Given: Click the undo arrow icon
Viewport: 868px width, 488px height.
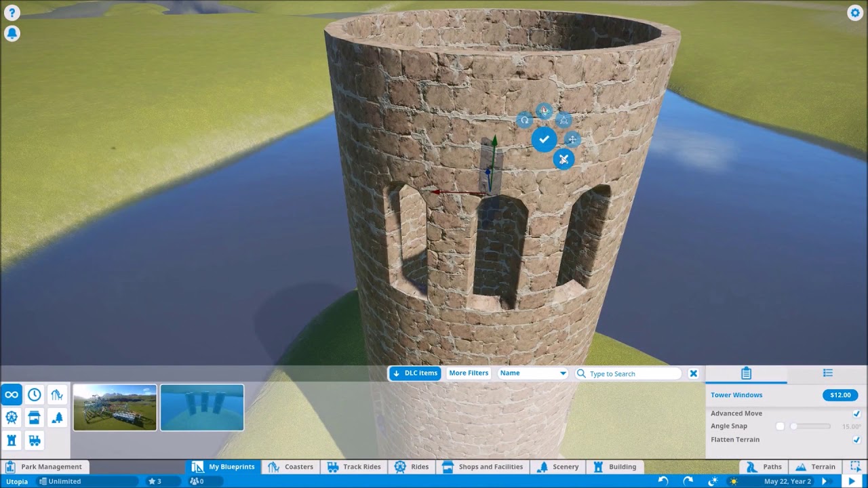Looking at the screenshot, I should coord(663,481).
